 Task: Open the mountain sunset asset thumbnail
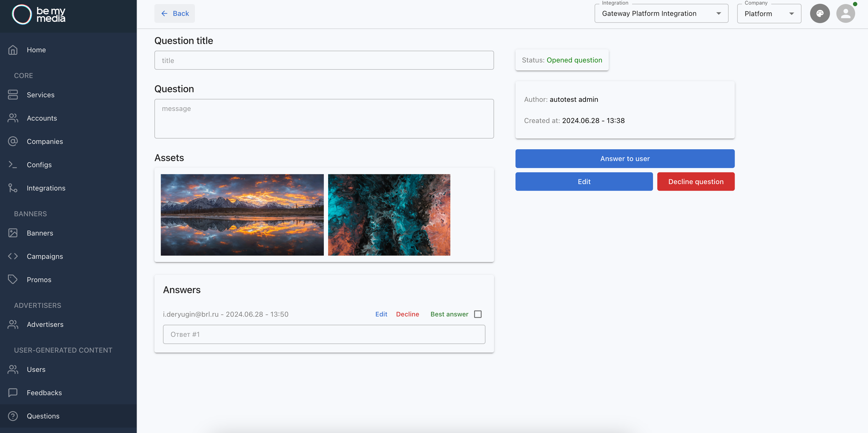click(242, 215)
